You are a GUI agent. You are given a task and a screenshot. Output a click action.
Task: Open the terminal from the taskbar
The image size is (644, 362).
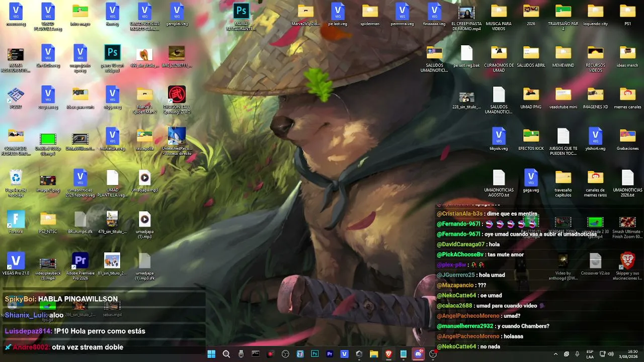point(256,354)
